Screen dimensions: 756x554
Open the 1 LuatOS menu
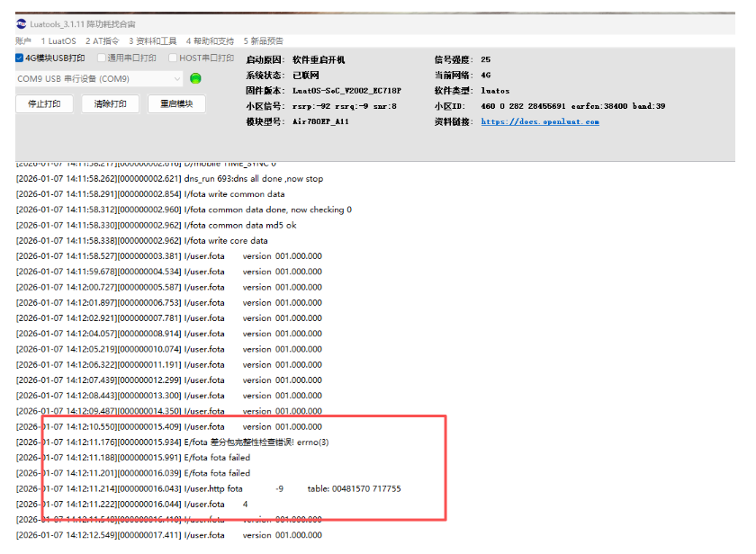tap(58, 41)
